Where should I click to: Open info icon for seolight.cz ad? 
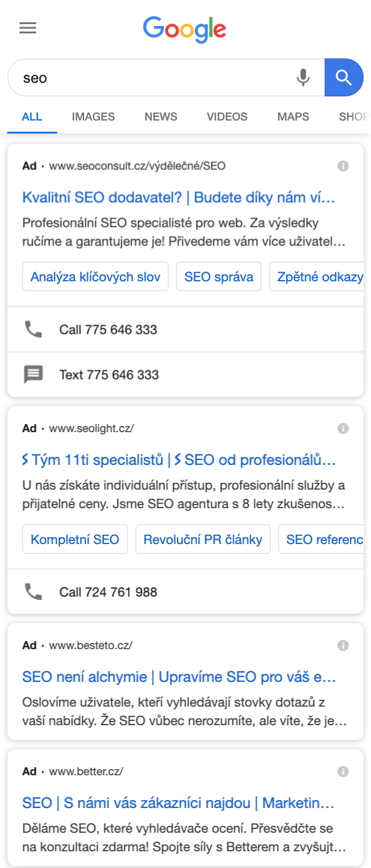(343, 428)
